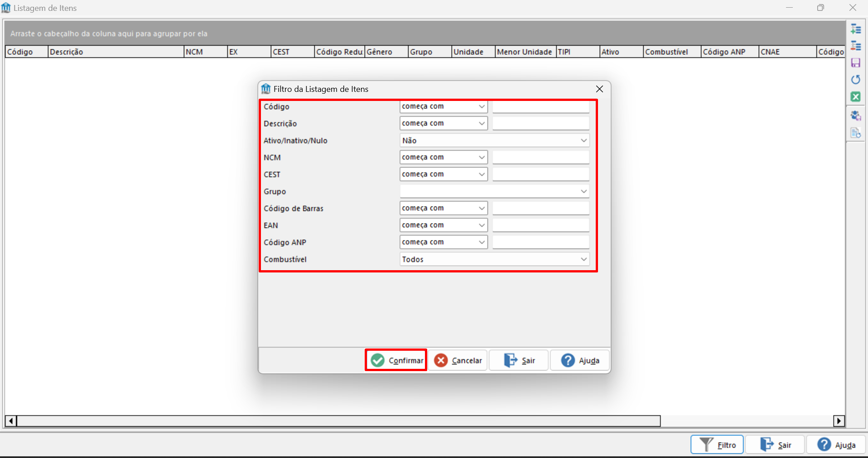
Task: Click the horizontal scrollbar thumb
Action: [339, 421]
